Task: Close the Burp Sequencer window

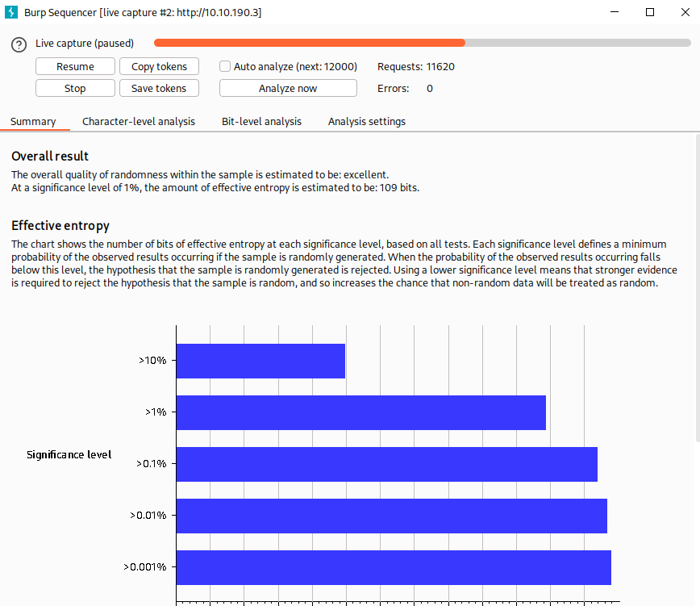Action: [x=685, y=12]
